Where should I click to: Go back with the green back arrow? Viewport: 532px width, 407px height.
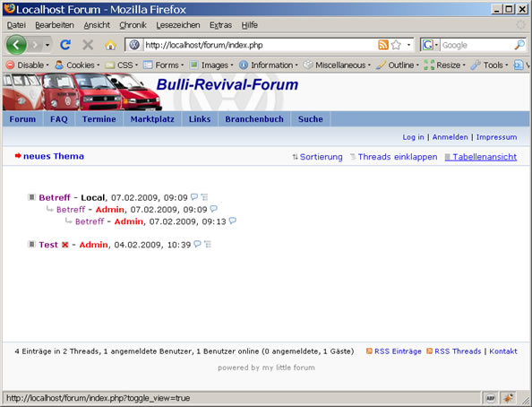click(16, 45)
